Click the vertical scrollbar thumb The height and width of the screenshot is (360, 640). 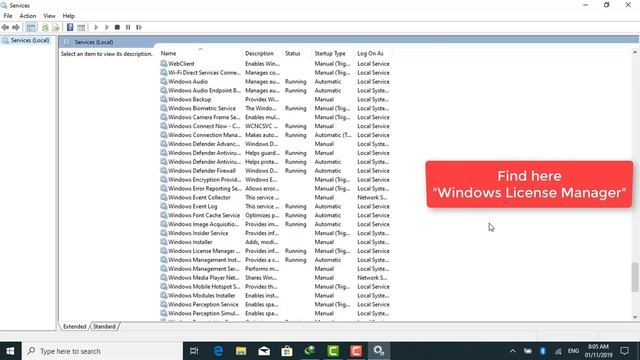(x=635, y=277)
